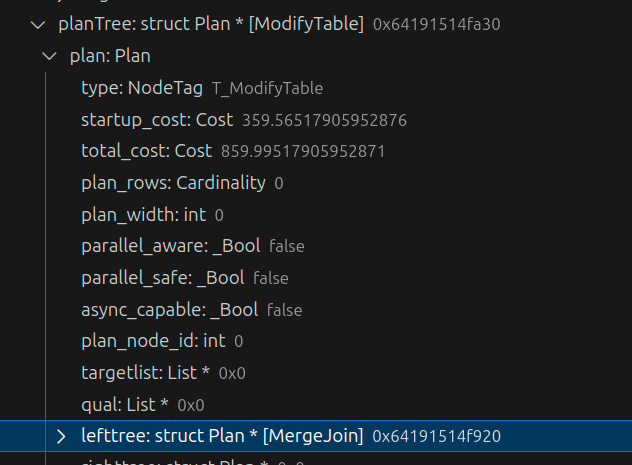Click the lefttree address 0x64191514f920
The width and height of the screenshot is (632, 465).
point(436,436)
